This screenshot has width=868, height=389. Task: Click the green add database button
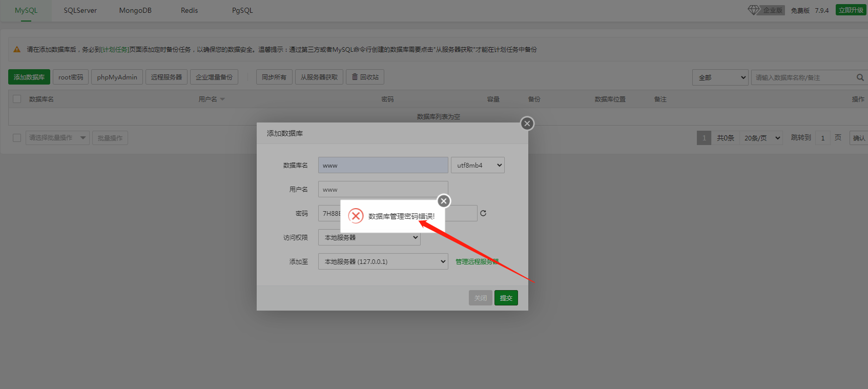(29, 77)
